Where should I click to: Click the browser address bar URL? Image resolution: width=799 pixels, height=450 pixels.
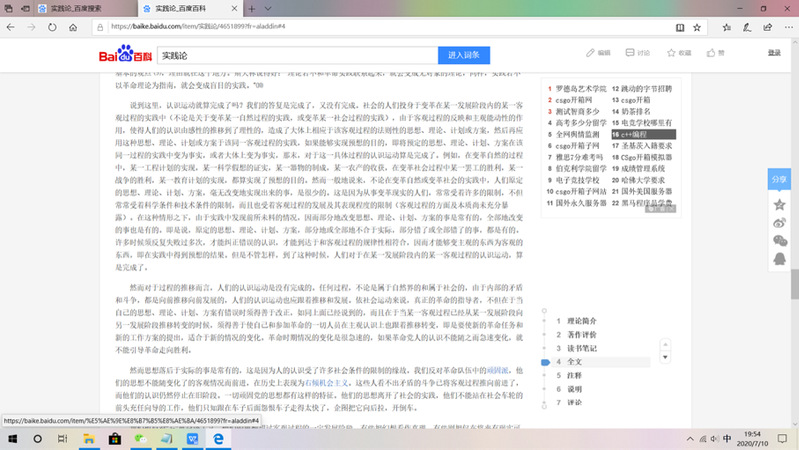[x=200, y=27]
